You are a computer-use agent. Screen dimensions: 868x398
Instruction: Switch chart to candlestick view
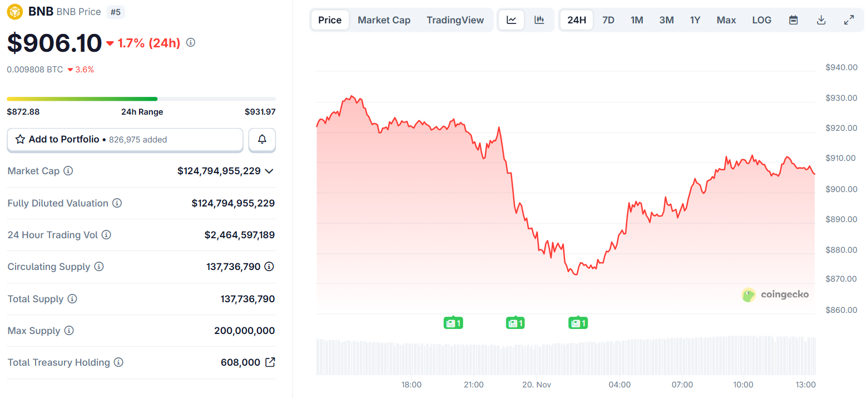[538, 19]
